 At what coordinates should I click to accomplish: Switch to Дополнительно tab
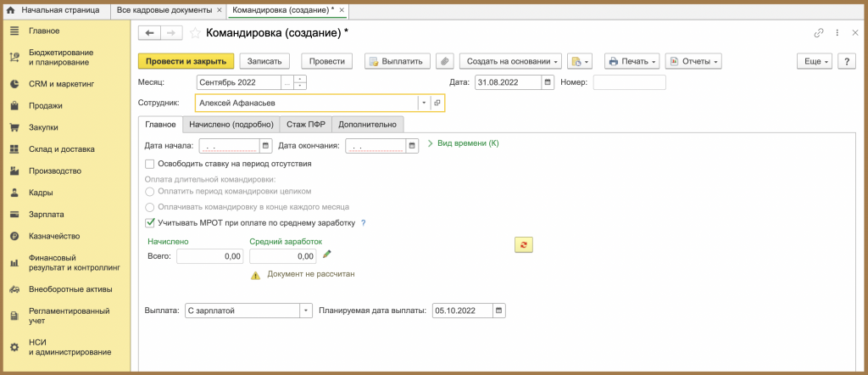[368, 125]
